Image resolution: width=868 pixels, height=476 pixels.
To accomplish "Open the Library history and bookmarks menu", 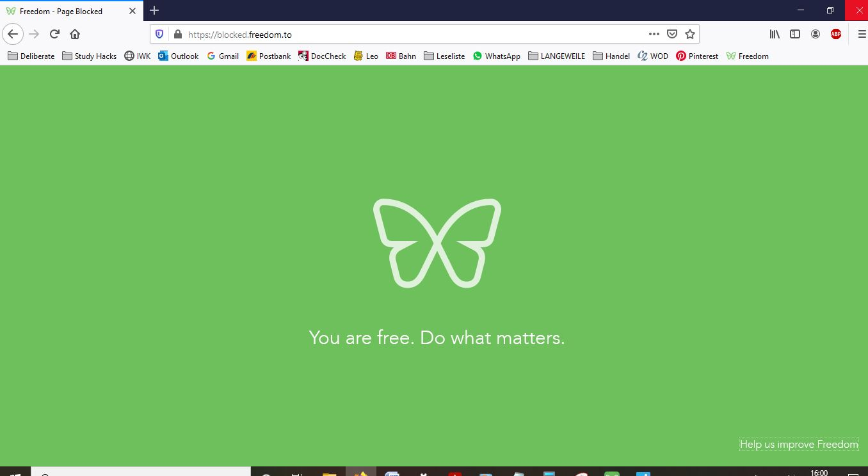I will 775,34.
